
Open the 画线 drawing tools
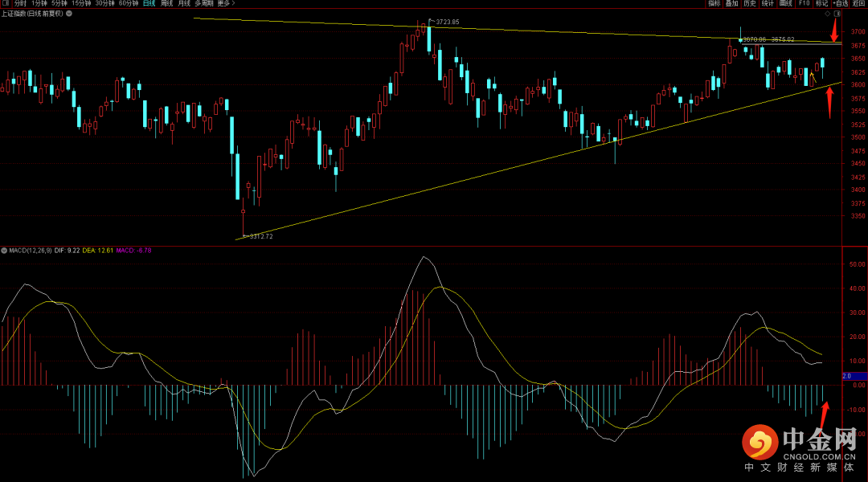(785, 4)
